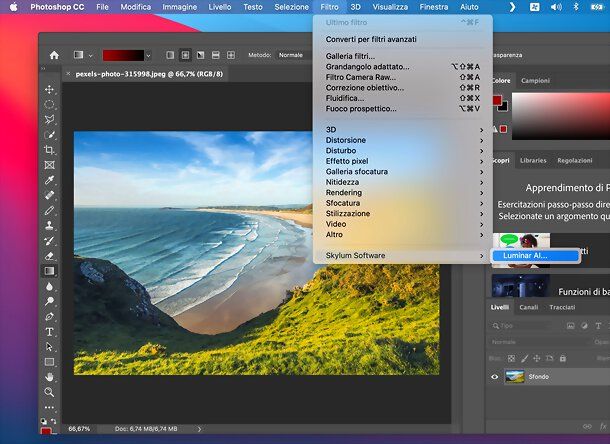610x444 pixels.
Task: Open Fluidifica... filter
Action: pos(403,98)
